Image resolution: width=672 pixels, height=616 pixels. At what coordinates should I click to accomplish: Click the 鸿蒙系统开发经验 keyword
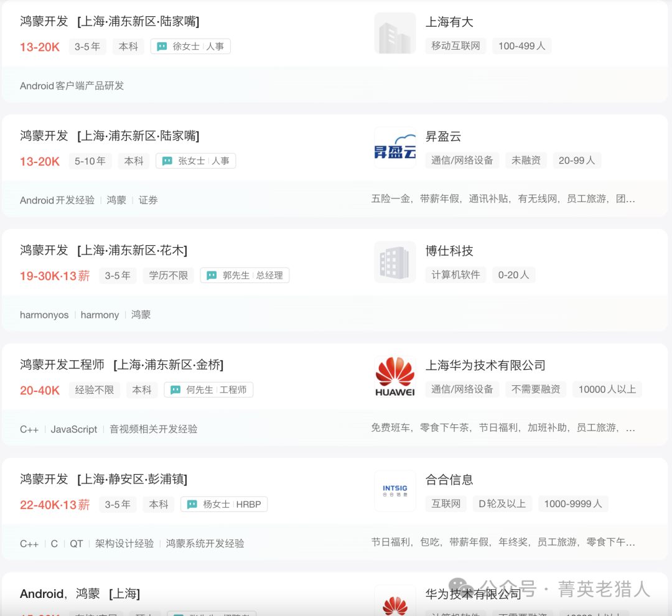click(205, 544)
